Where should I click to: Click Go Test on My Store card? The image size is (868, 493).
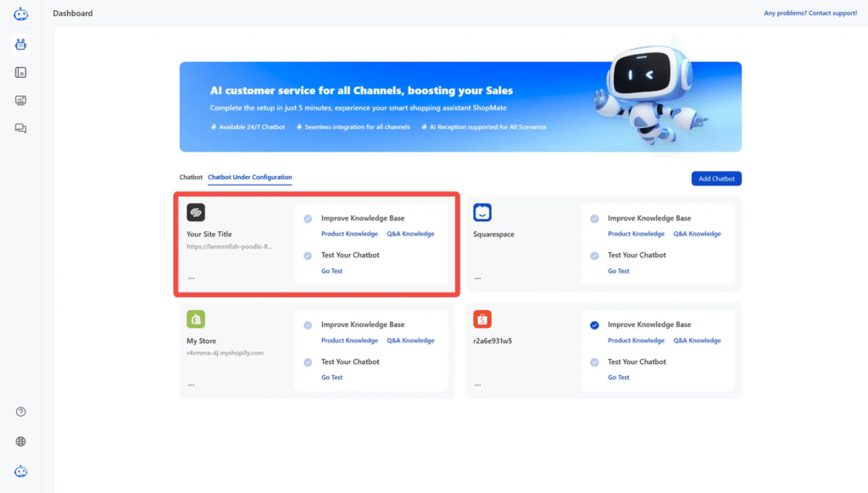coord(331,377)
